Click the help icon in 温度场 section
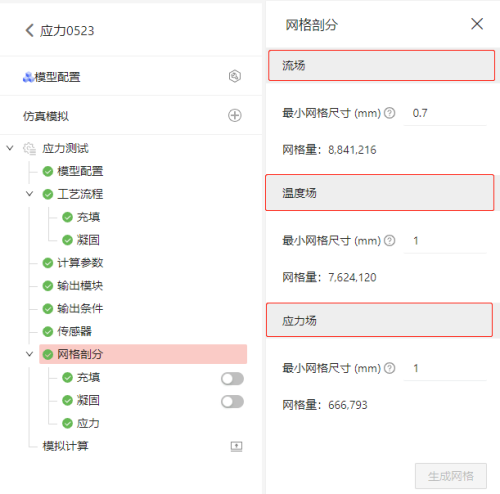The image size is (500, 494). tap(389, 240)
